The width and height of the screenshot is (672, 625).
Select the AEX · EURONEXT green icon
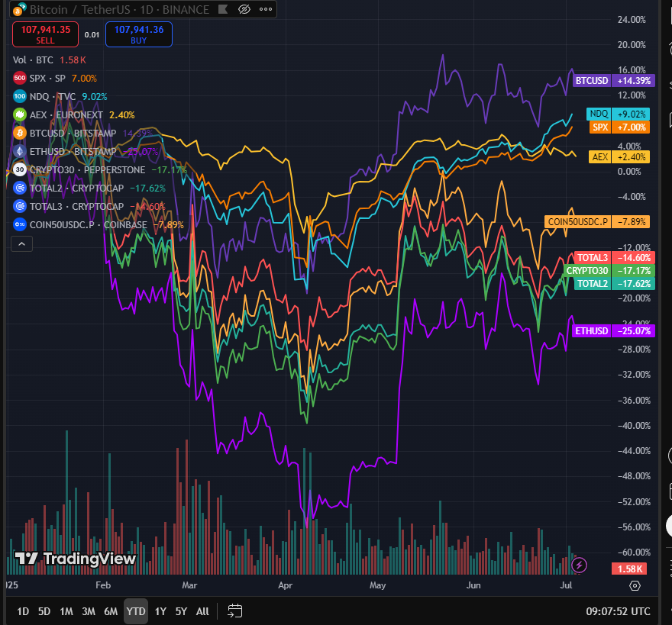point(20,114)
